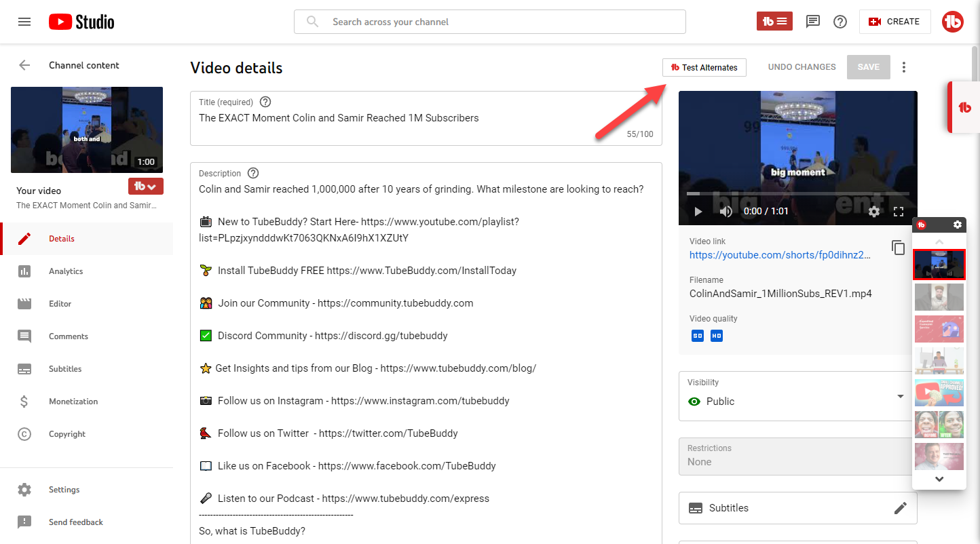980x544 pixels.
Task: Go to Analytics in the sidebar
Action: tap(66, 271)
